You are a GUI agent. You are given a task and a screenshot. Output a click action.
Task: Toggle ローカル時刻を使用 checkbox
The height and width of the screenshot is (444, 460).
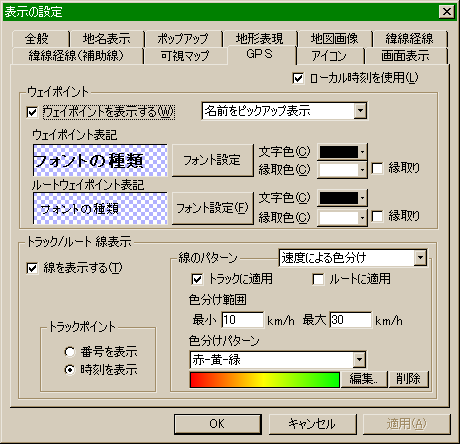coord(298,79)
